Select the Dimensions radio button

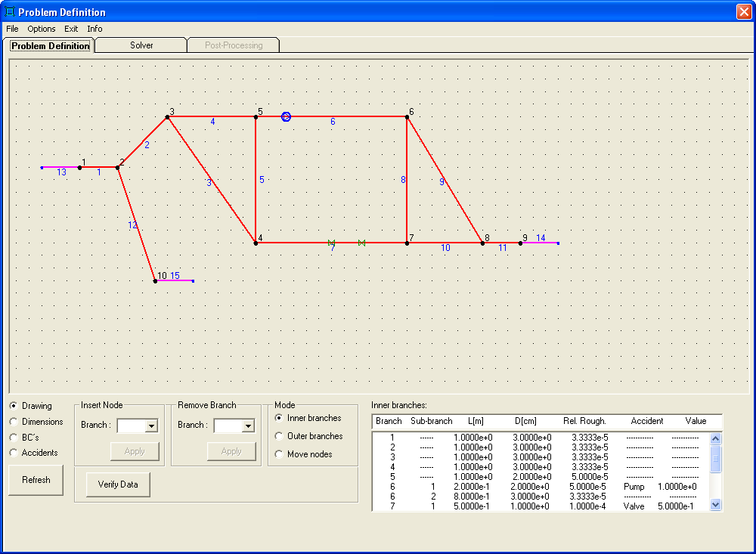pos(14,422)
